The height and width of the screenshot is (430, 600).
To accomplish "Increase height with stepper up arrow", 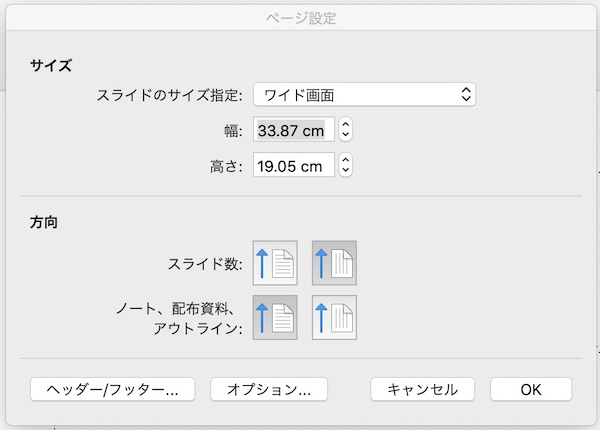I will point(345,160).
